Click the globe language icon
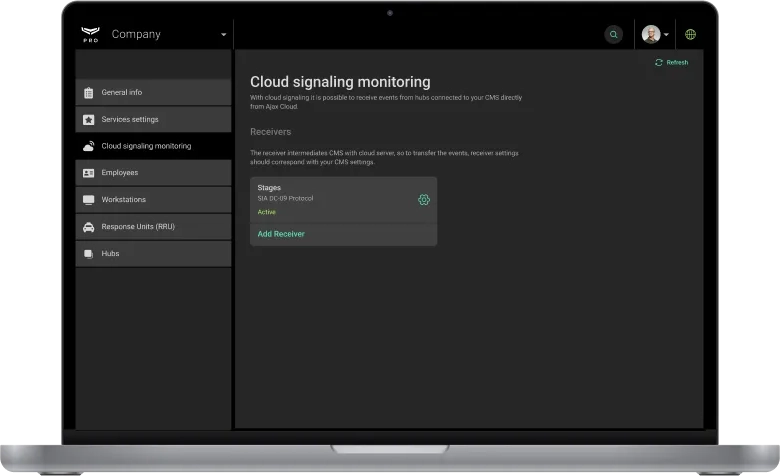Image resolution: width=780 pixels, height=476 pixels. click(x=690, y=34)
